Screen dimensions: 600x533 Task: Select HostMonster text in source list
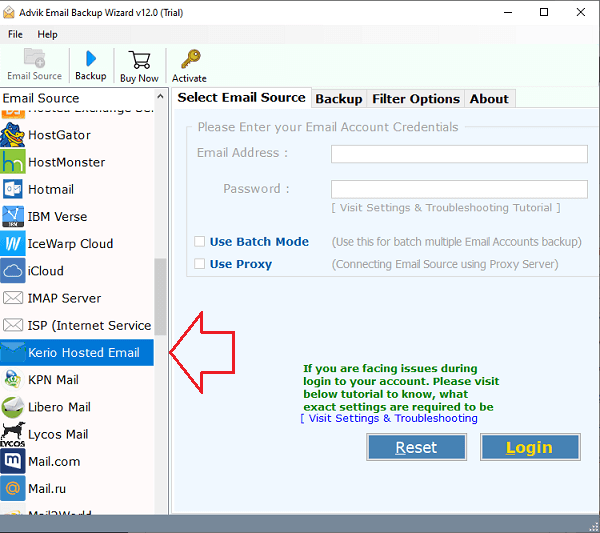(x=67, y=162)
